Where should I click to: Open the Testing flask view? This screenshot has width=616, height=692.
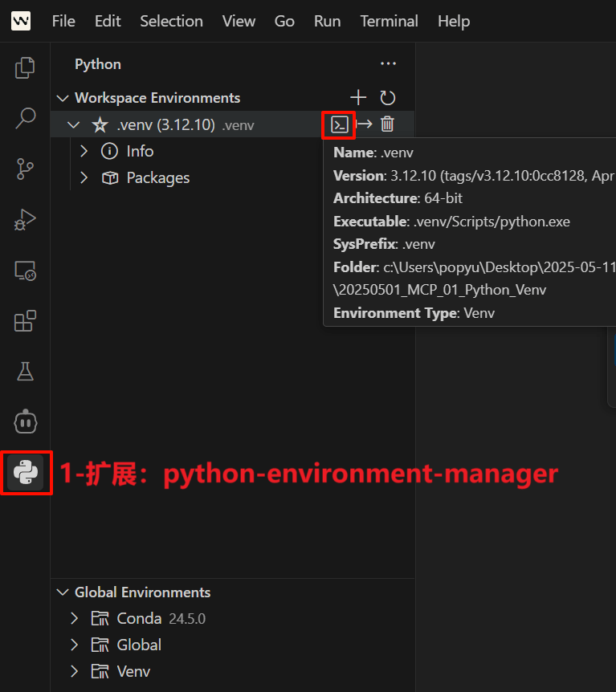coord(25,372)
